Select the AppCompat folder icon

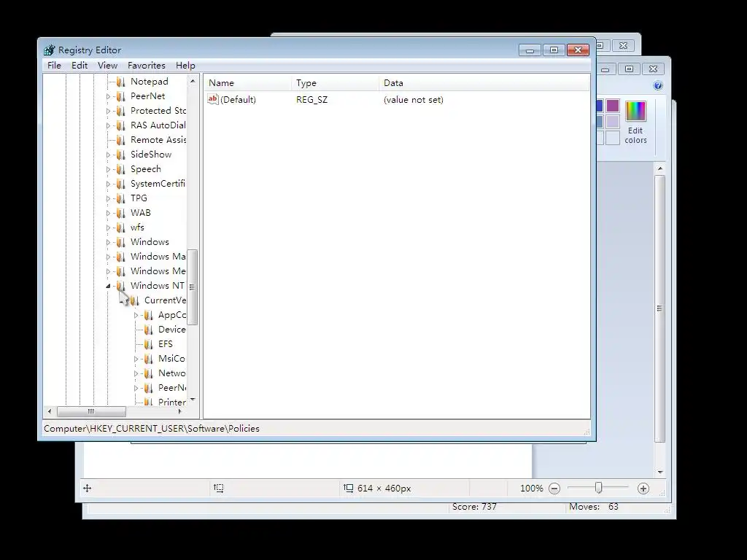[x=149, y=315]
